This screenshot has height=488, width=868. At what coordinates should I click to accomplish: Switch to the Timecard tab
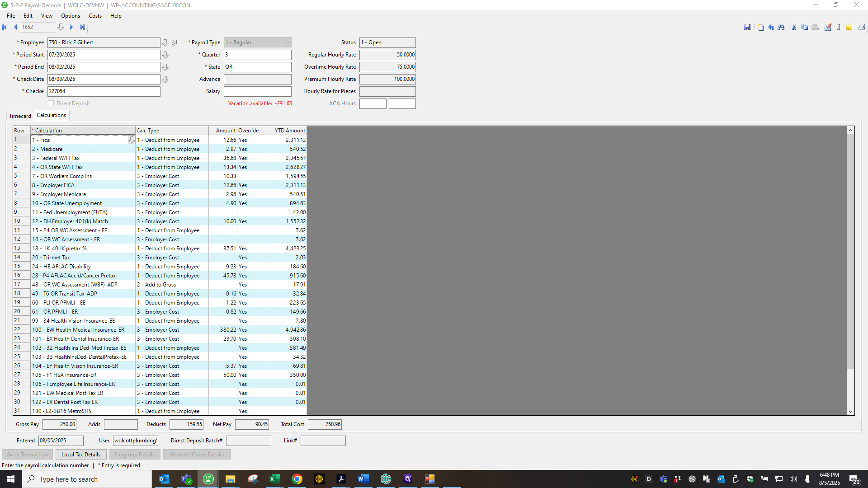pos(20,116)
